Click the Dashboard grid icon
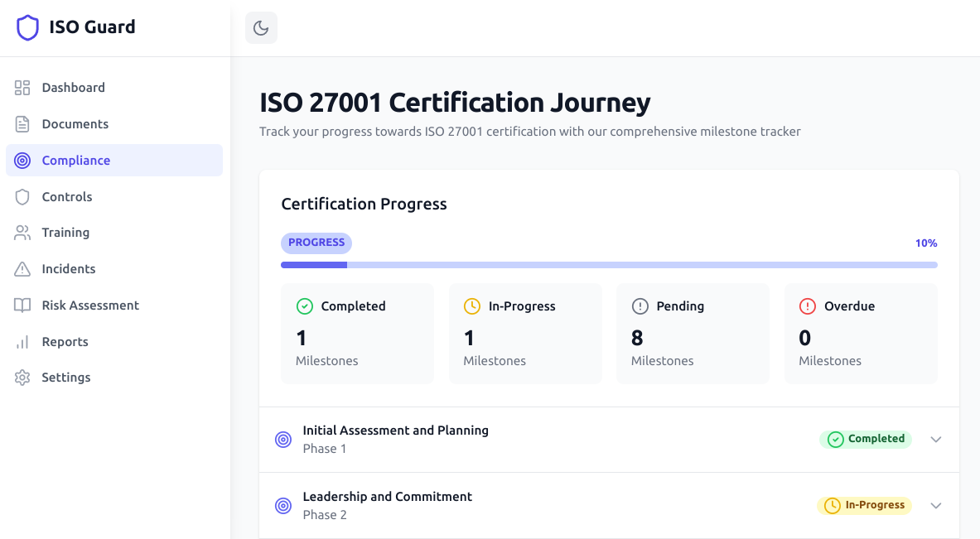 pos(22,88)
